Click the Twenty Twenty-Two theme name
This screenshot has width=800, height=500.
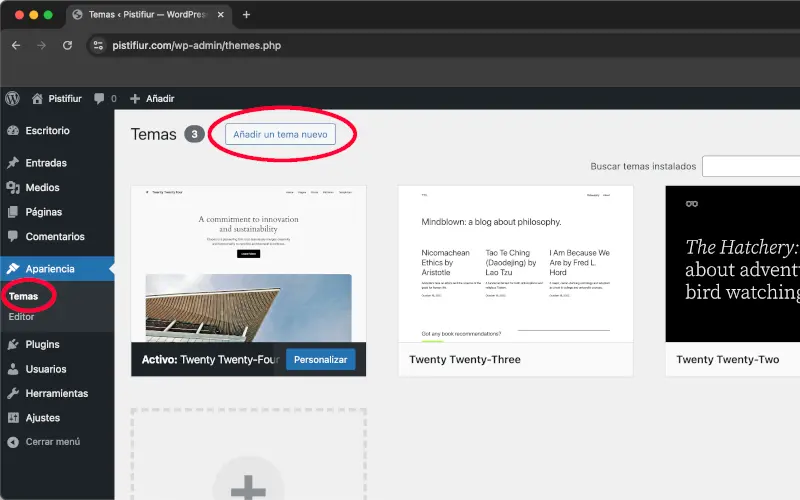(x=728, y=359)
